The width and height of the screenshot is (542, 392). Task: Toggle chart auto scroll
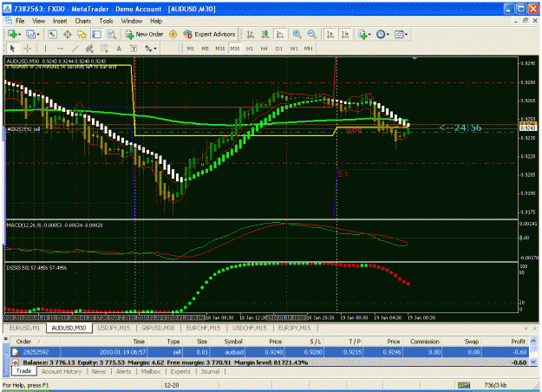[x=330, y=34]
